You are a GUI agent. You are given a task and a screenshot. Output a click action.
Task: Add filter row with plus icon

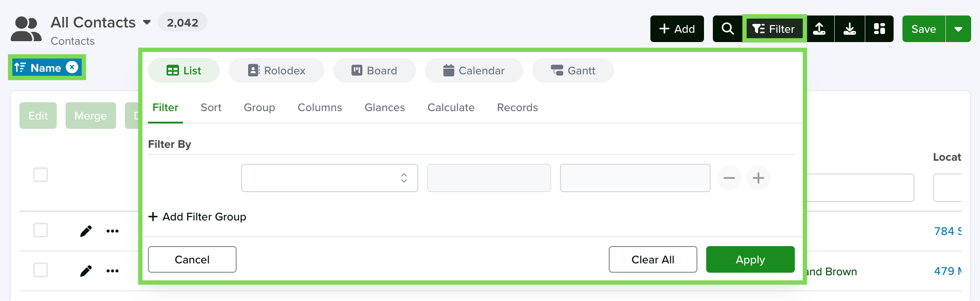coord(758,178)
